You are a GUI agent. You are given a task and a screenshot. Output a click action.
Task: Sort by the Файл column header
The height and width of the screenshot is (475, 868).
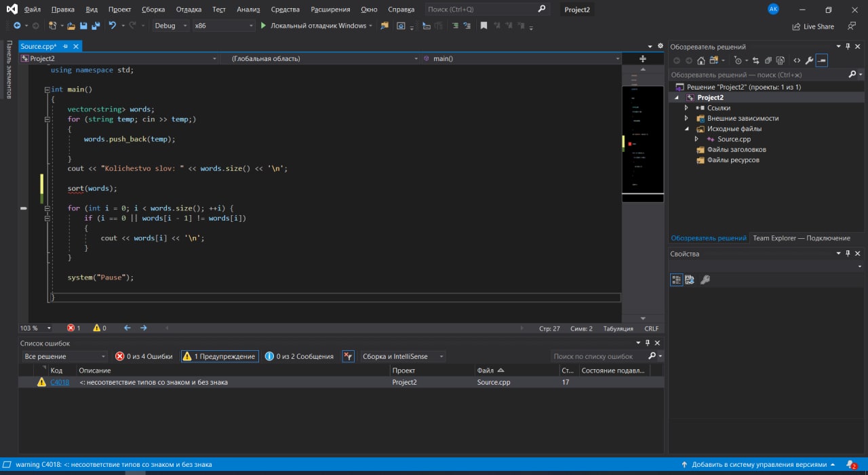point(518,370)
